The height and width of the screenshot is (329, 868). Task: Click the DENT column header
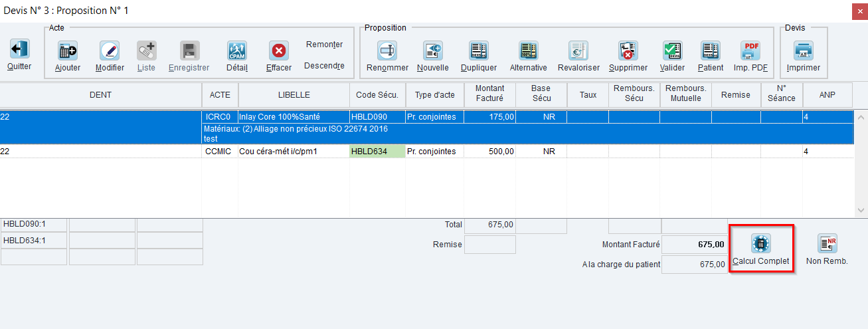click(x=100, y=95)
